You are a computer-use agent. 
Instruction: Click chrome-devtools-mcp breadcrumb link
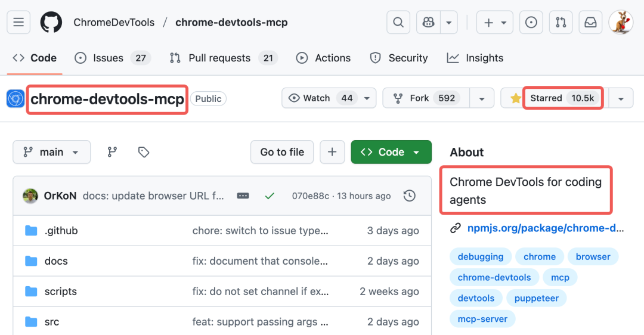coord(231,22)
